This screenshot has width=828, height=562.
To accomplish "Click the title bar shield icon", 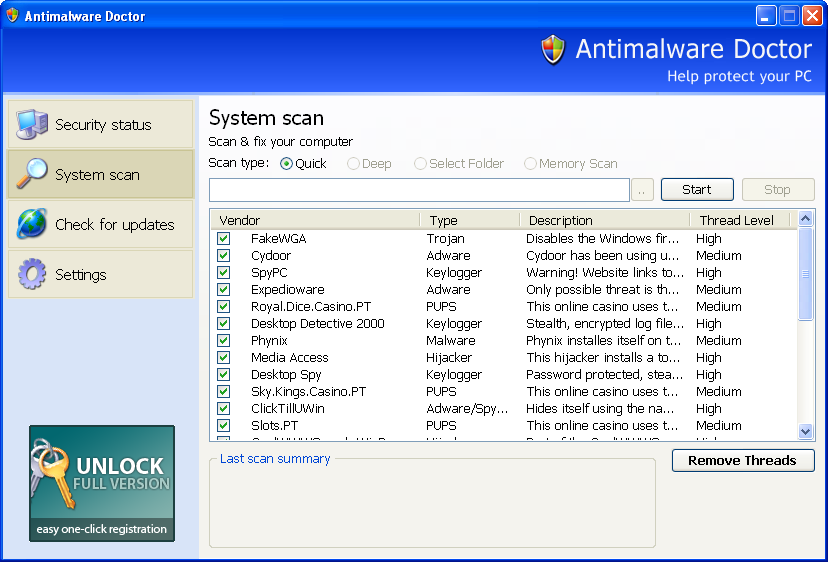I will [x=12, y=15].
